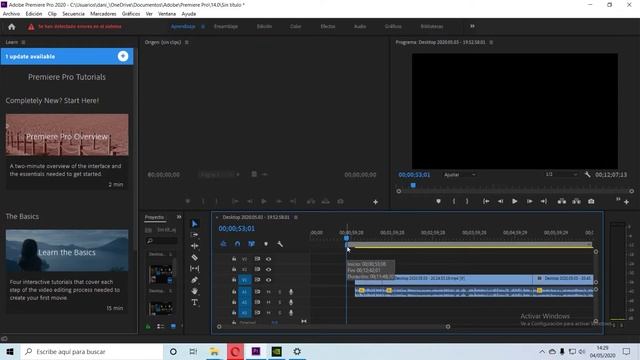
Task: Enable voice-over record on A3
Action: point(291,313)
